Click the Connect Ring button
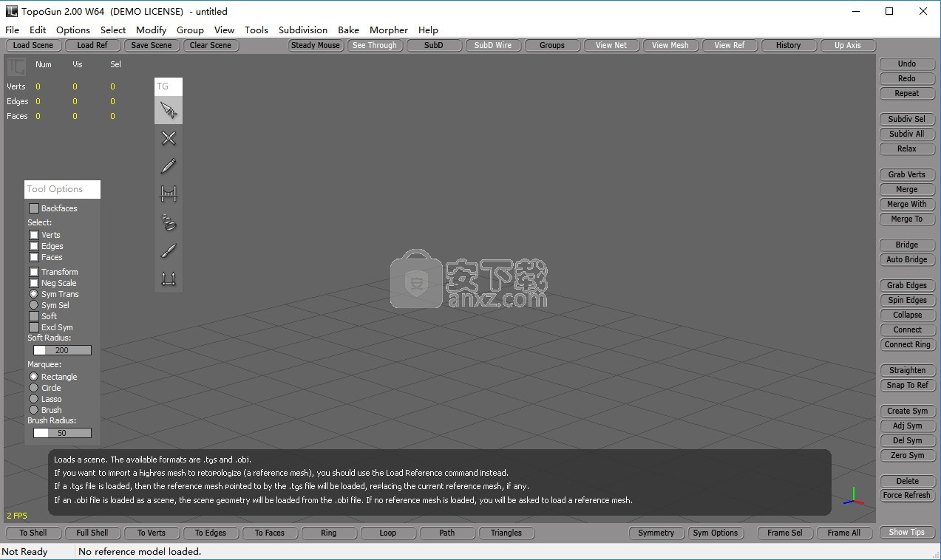941x560 pixels. pos(907,344)
